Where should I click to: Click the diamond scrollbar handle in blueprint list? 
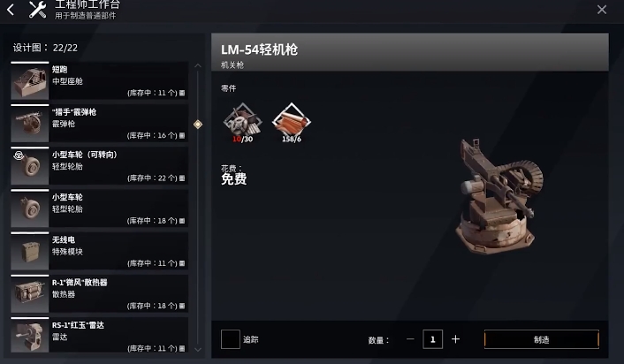[198, 125]
